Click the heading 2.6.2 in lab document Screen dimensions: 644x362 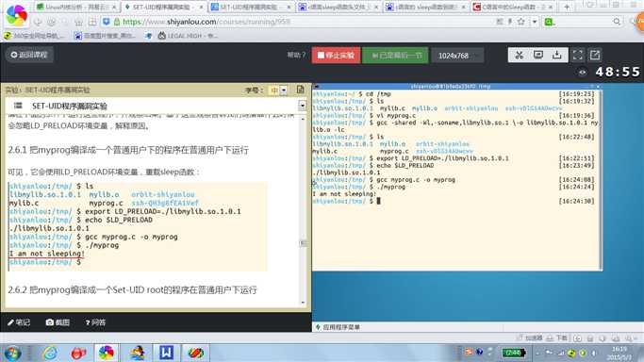click(132, 289)
